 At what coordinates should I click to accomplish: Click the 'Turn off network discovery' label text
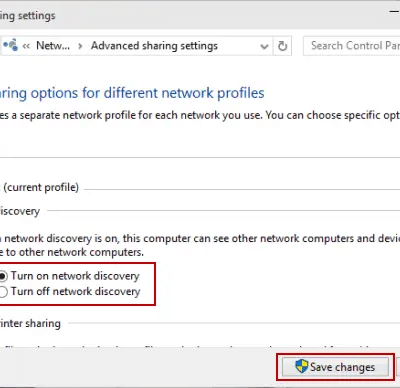point(76,292)
